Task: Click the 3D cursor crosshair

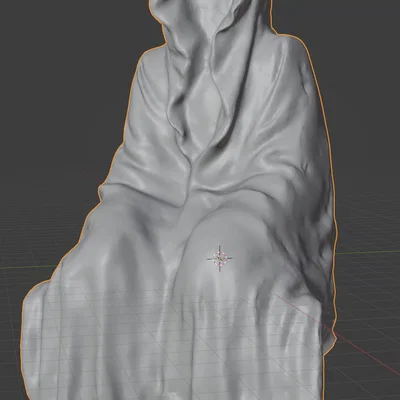Action: [220, 258]
